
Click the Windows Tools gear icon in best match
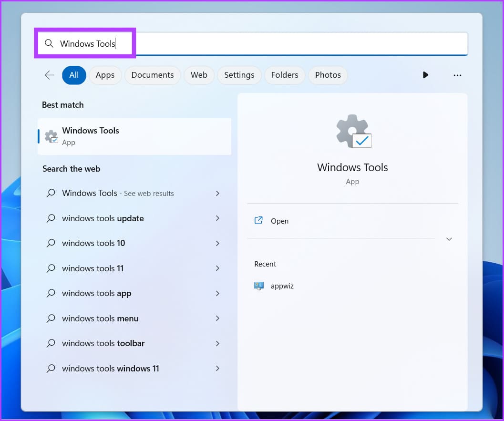(x=51, y=136)
